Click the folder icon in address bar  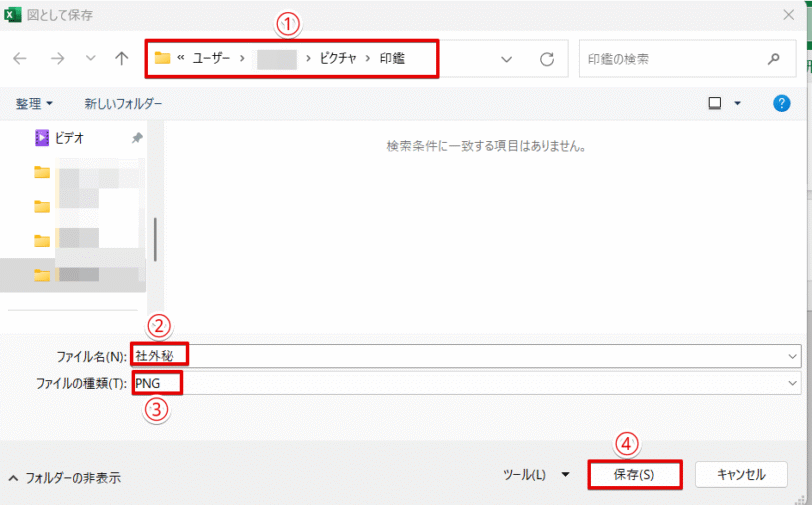(x=163, y=58)
